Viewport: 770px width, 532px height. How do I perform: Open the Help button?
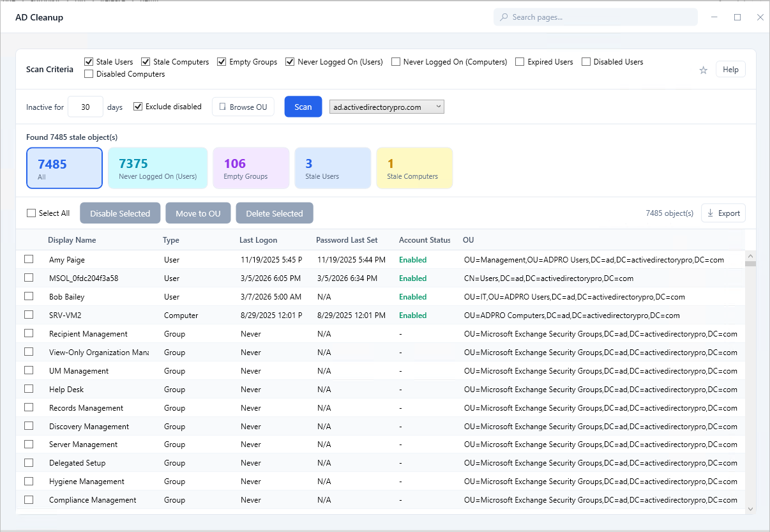tap(730, 70)
